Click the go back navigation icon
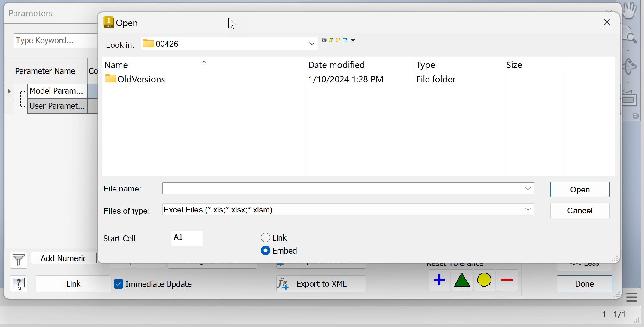This screenshot has width=644, height=327. 324,40
